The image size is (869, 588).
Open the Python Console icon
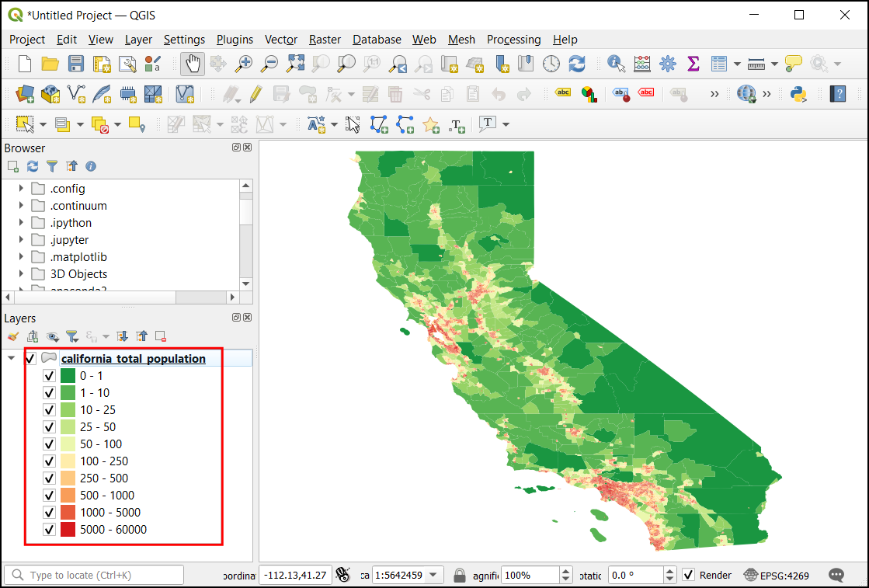coord(798,94)
